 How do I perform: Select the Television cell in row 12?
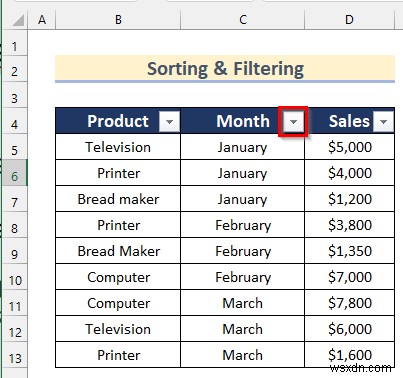[118, 329]
